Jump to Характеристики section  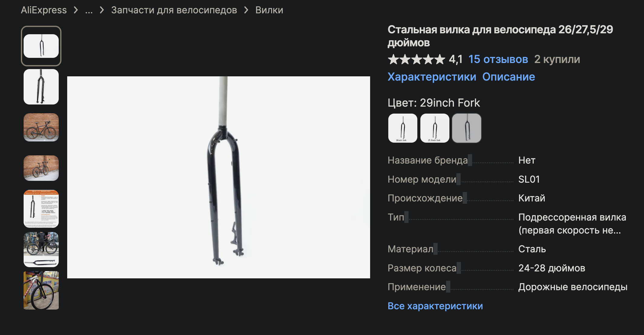pyautogui.click(x=432, y=77)
